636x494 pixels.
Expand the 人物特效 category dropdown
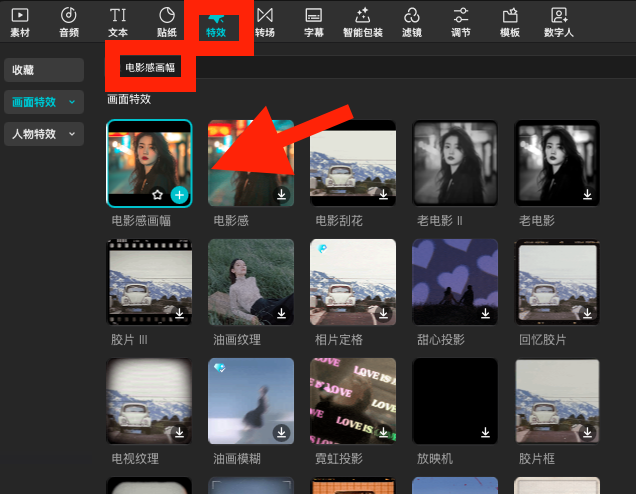44,134
